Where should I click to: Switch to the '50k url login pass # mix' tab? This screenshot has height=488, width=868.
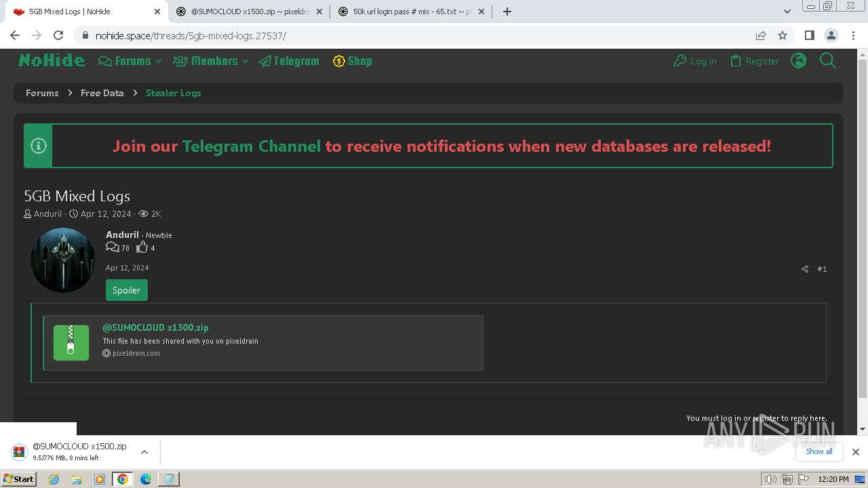click(410, 12)
